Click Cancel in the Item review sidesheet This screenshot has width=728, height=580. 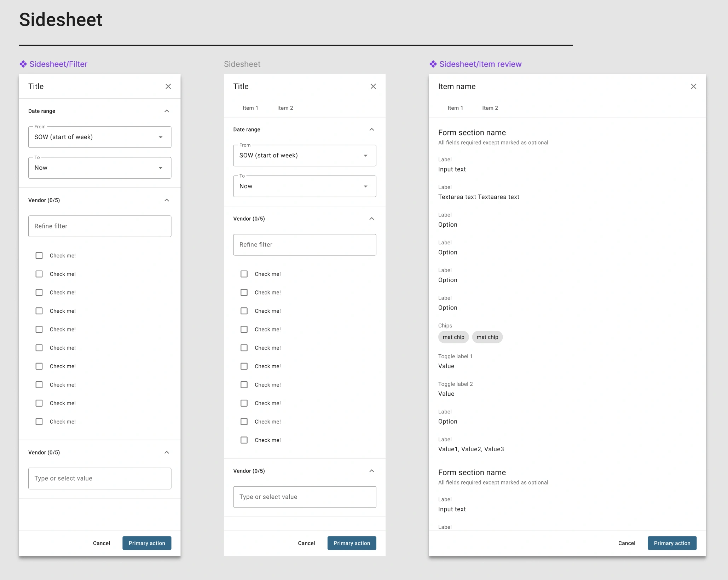(627, 543)
